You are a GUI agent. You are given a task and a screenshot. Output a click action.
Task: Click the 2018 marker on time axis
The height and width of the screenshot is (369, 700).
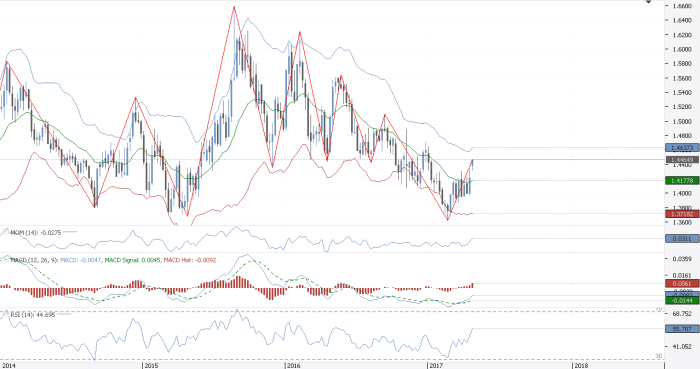click(581, 365)
